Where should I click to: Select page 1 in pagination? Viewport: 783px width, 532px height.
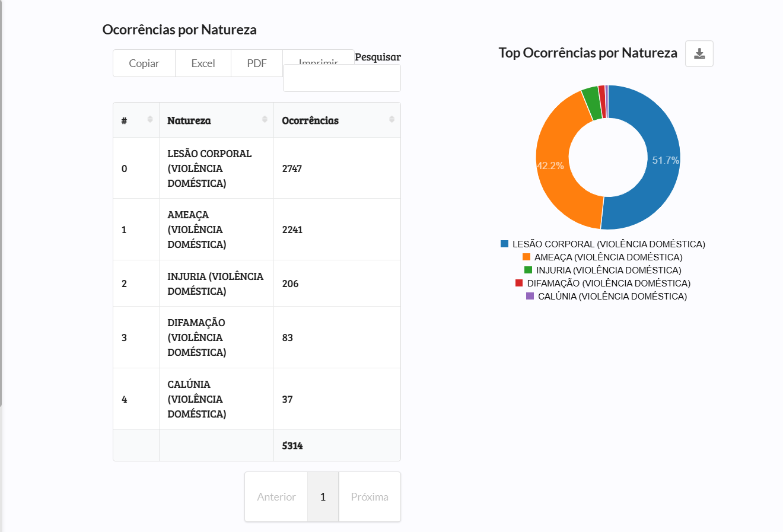tap(323, 497)
